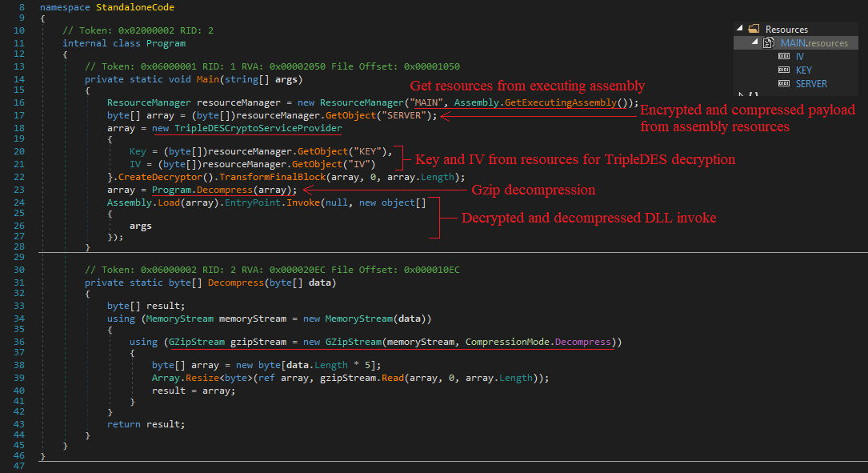The width and height of the screenshot is (868, 473).
Task: Click the TripleDESCryptoServiceProvider type on line 18
Action: 258,129
